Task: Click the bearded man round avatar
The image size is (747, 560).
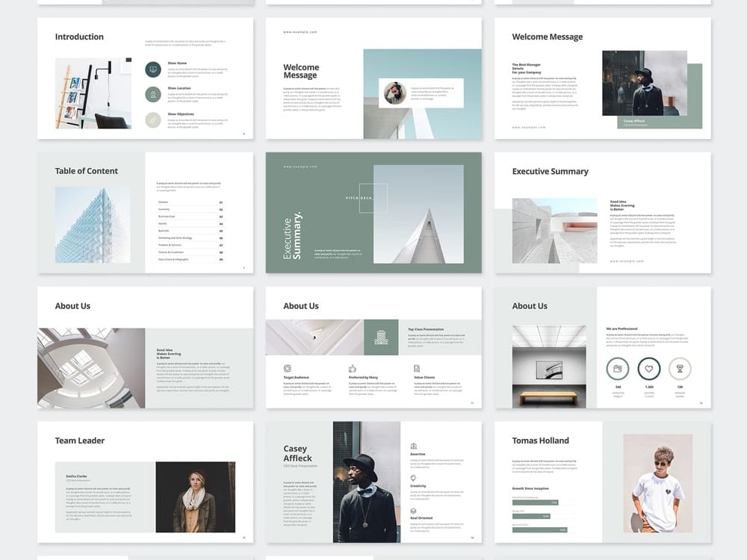Action: pyautogui.click(x=395, y=93)
